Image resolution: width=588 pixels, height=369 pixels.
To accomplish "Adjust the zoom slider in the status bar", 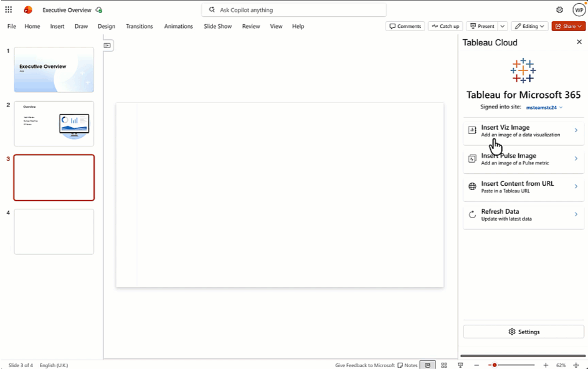I will tap(495, 365).
